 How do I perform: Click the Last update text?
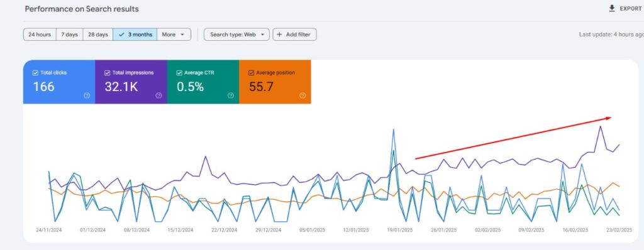tap(611, 35)
